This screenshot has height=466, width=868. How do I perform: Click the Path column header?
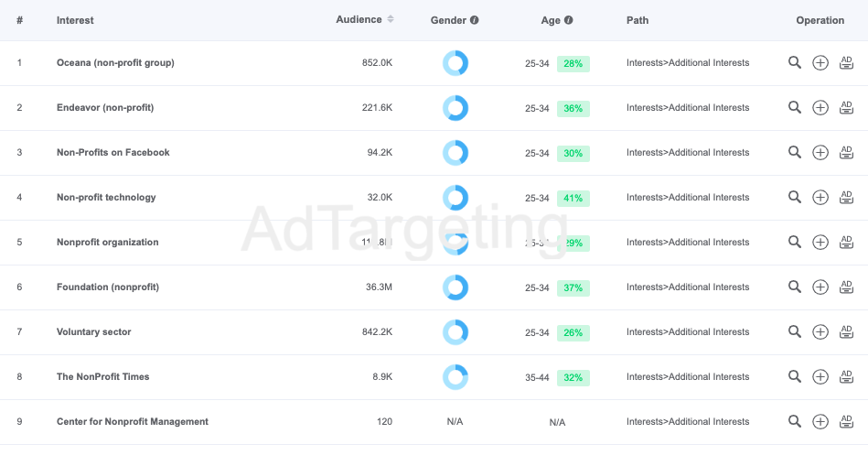(x=638, y=20)
